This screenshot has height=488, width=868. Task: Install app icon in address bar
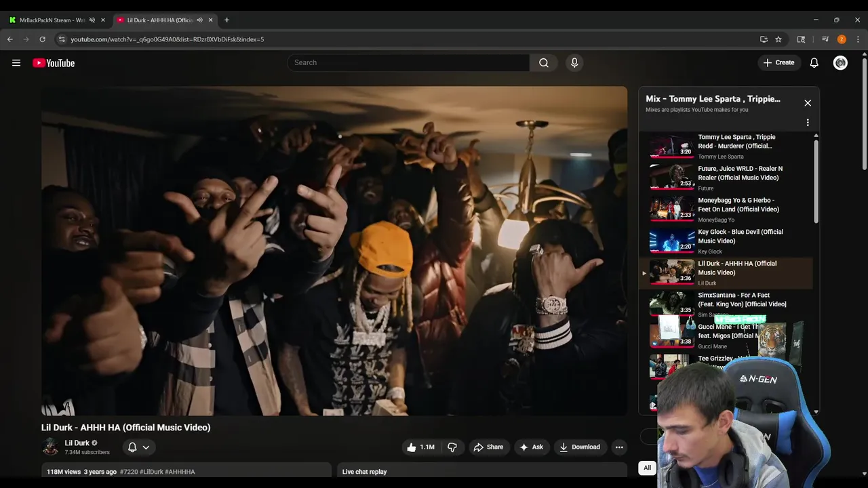pos(764,39)
